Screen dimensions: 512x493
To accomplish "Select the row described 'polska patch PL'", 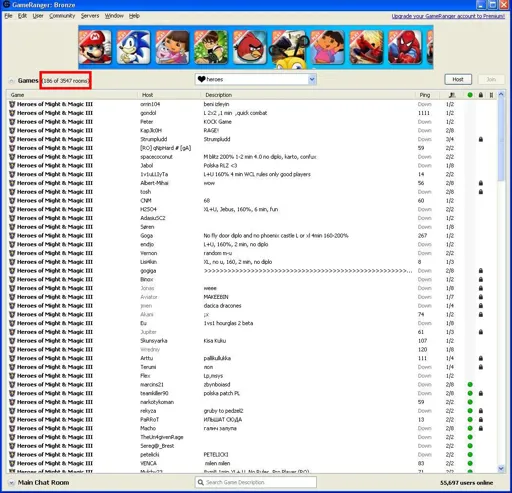I will point(252,393).
